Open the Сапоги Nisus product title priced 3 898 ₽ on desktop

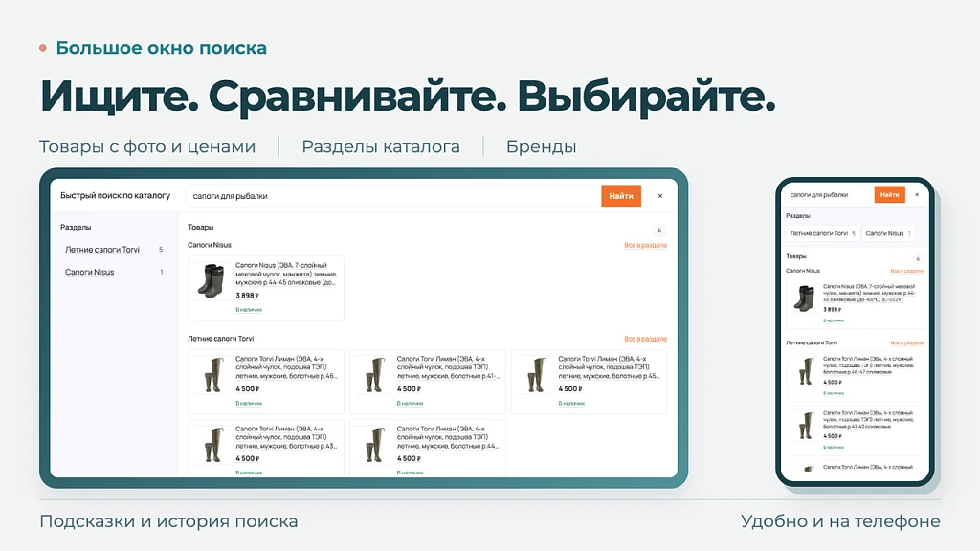coord(286,274)
